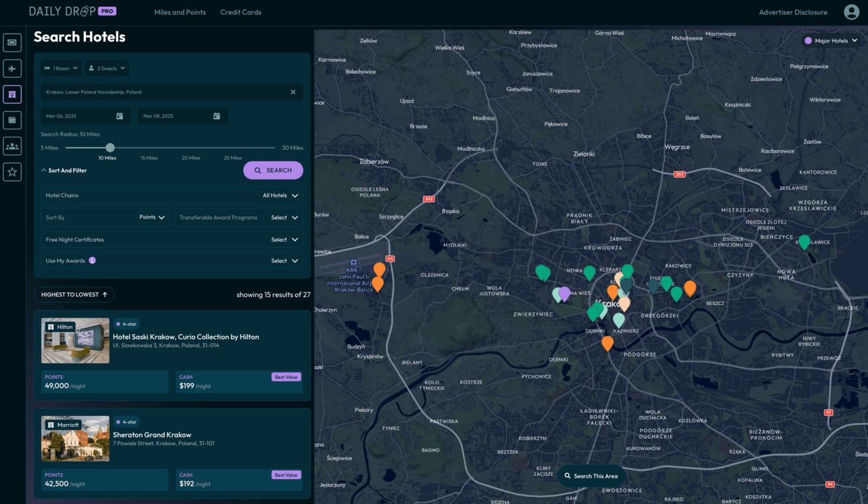Open the Transferable Award Programs dropdown
This screenshot has width=868, height=504.
pos(238,218)
